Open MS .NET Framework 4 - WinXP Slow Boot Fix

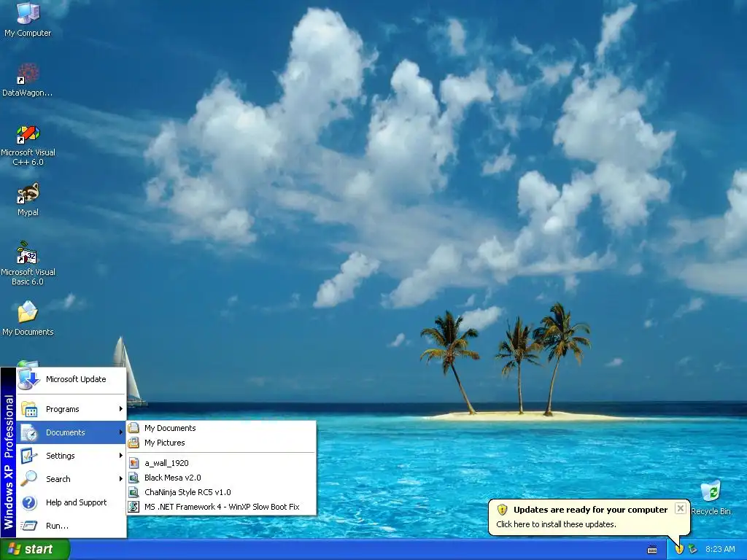(x=221, y=507)
